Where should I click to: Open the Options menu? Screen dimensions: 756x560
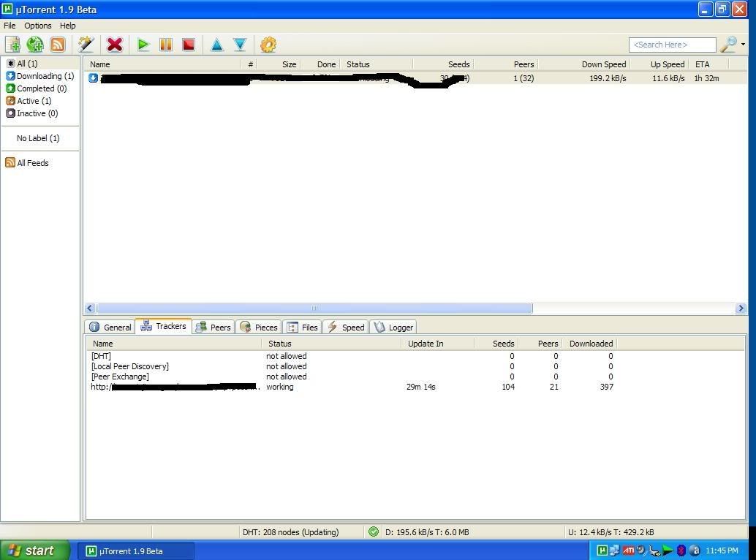(x=38, y=26)
